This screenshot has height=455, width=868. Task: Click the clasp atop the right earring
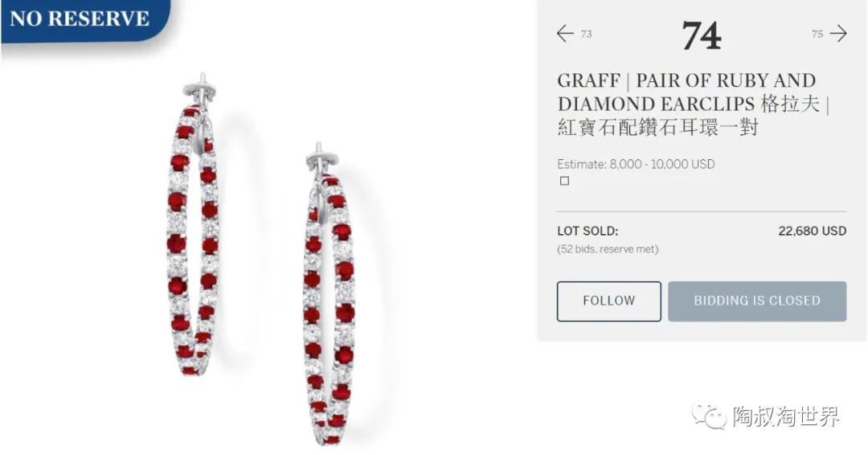pyautogui.click(x=319, y=155)
